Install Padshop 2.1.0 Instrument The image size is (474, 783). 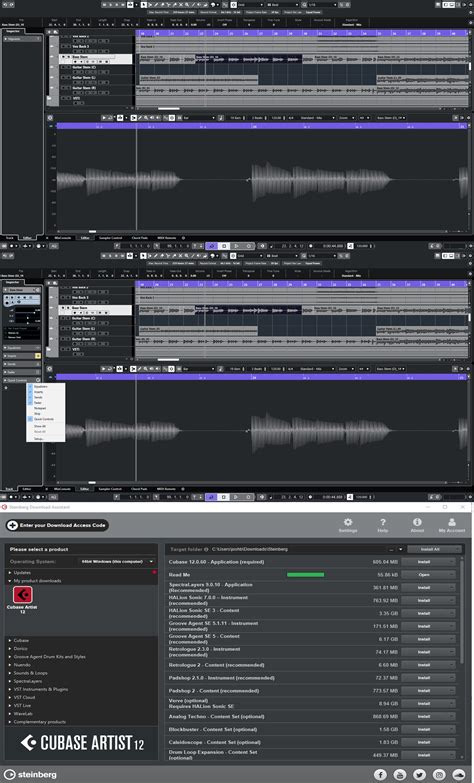tap(429, 678)
